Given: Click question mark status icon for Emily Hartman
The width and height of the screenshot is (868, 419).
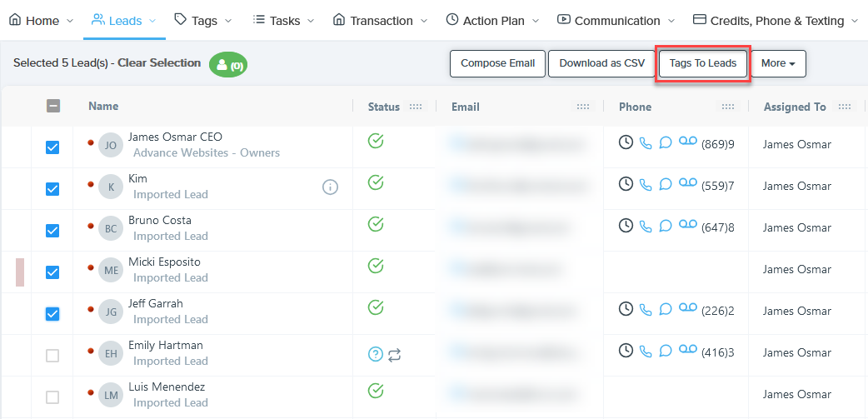Looking at the screenshot, I should pyautogui.click(x=376, y=355).
